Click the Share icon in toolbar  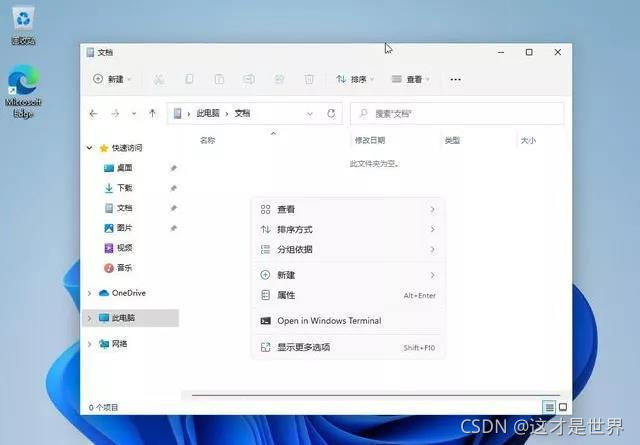coord(279,79)
